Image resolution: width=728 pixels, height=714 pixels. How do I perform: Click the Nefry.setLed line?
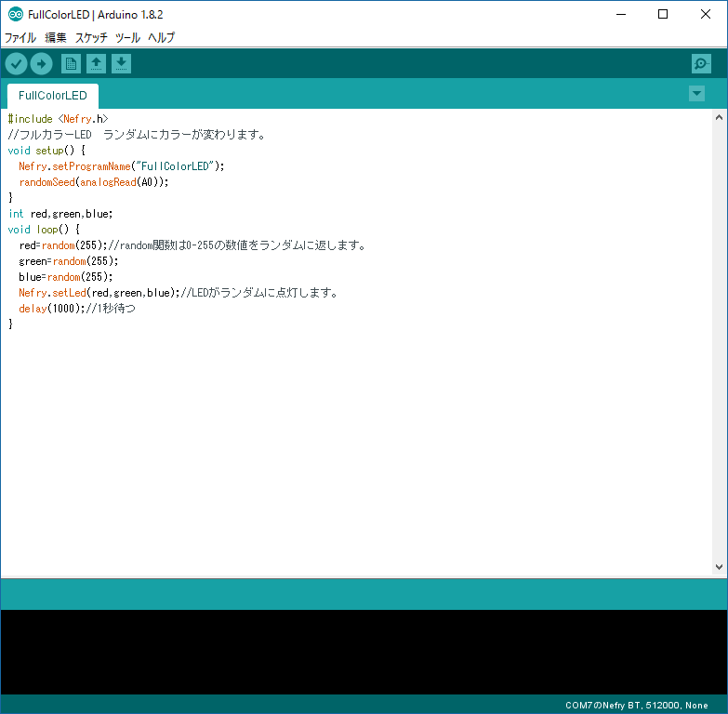pyautogui.click(x=179, y=293)
